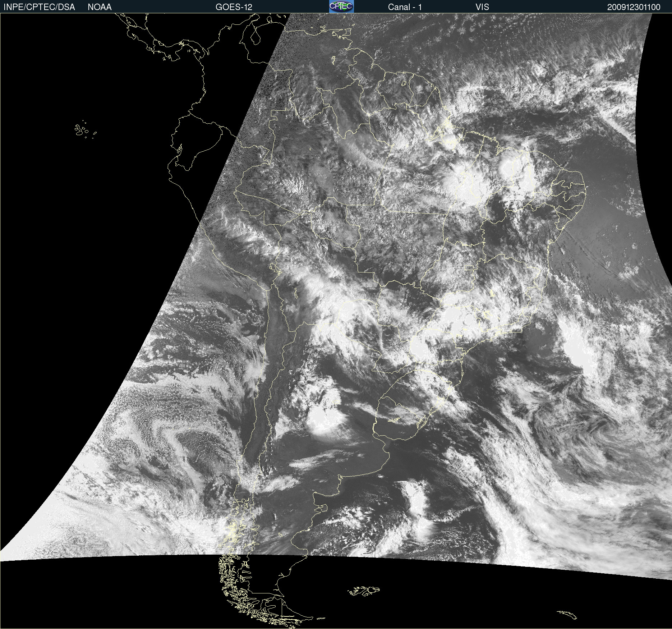Screen dimensions: 672x629
Task: Click the CPTEC logo in header
Action: [341, 6]
